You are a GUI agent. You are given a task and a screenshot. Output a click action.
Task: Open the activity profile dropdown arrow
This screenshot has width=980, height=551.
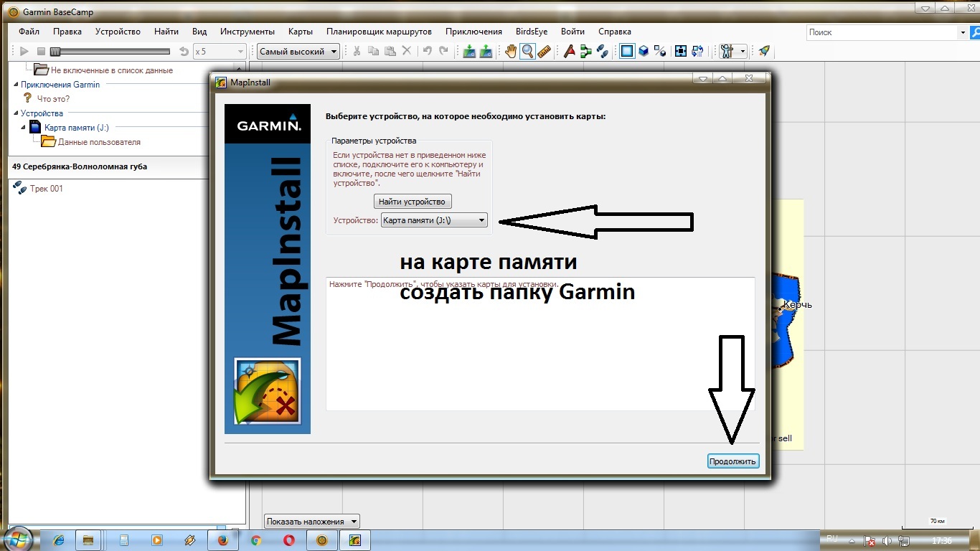pyautogui.click(x=743, y=52)
